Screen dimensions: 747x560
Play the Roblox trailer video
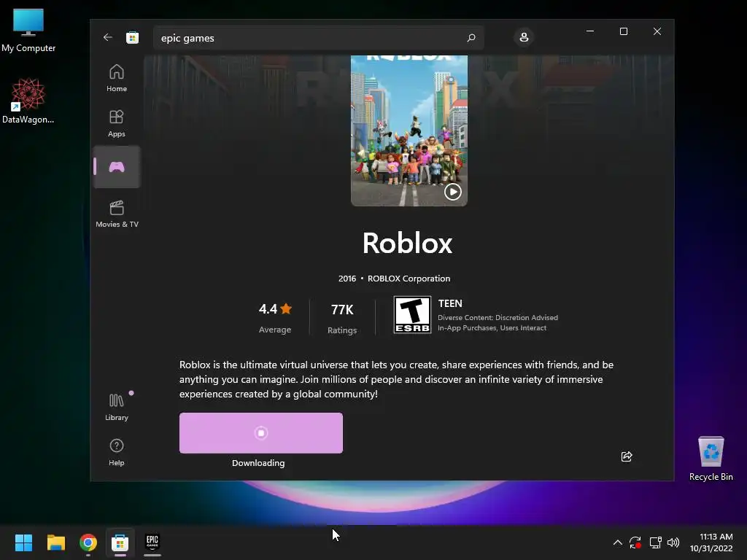(x=452, y=192)
